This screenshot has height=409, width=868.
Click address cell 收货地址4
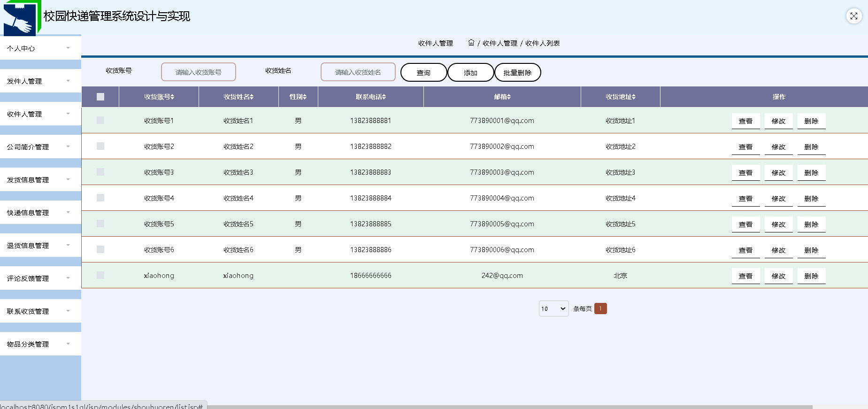coord(621,198)
